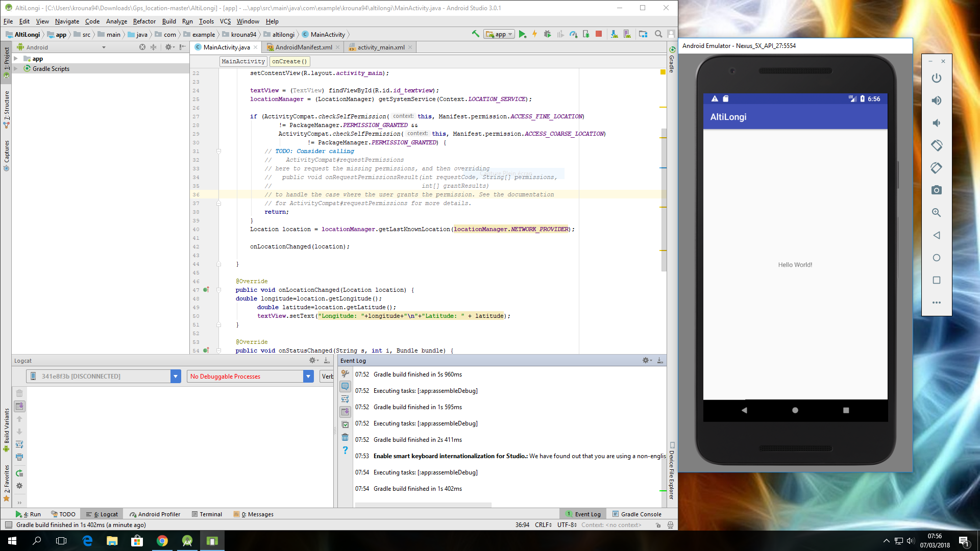Screen dimensions: 980x551
Task: Open the Gradle Console panel
Action: click(636, 514)
